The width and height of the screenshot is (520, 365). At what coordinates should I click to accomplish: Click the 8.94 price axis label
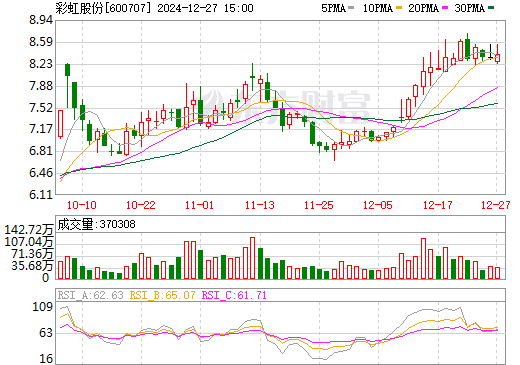click(x=41, y=20)
